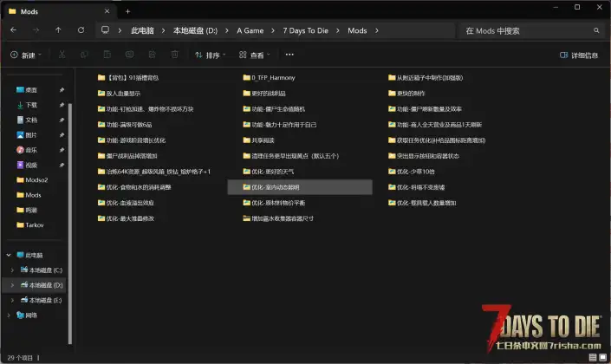The height and width of the screenshot is (364, 611).
Task: Select Mods folder in the sidebar
Action: point(29,195)
